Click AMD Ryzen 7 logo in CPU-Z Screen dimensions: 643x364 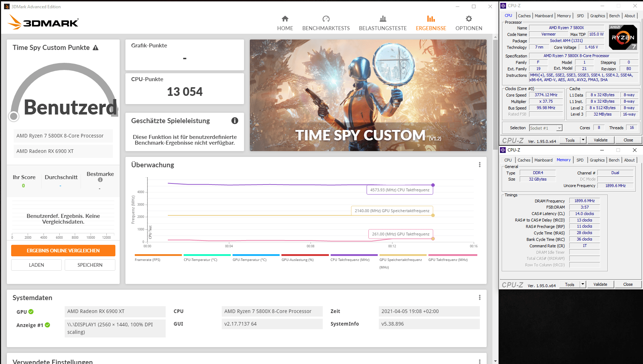pos(623,37)
